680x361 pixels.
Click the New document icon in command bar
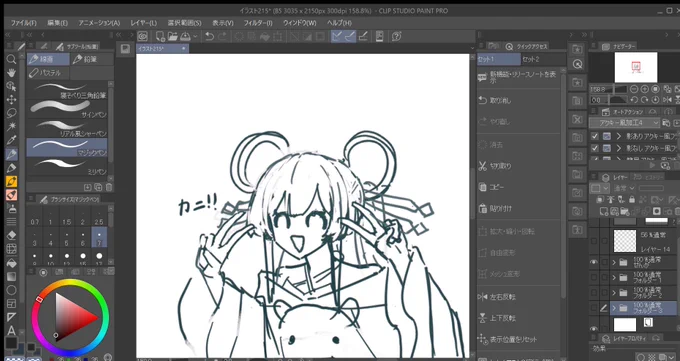[160, 36]
